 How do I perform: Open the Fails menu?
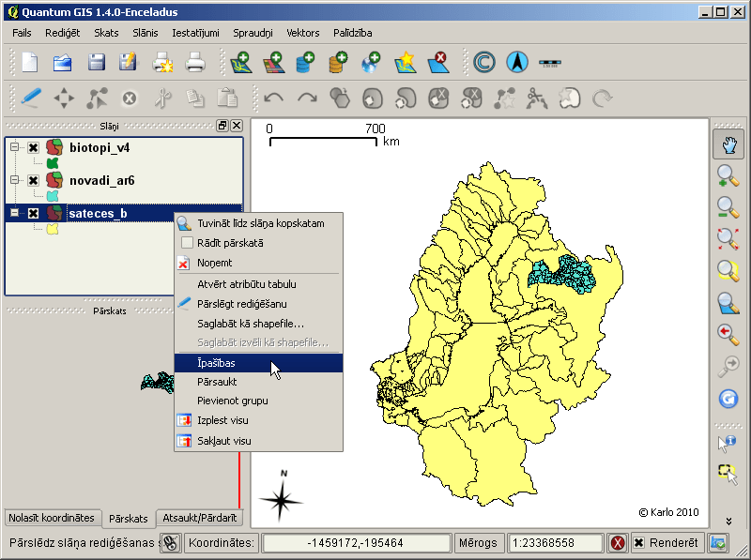point(22,33)
